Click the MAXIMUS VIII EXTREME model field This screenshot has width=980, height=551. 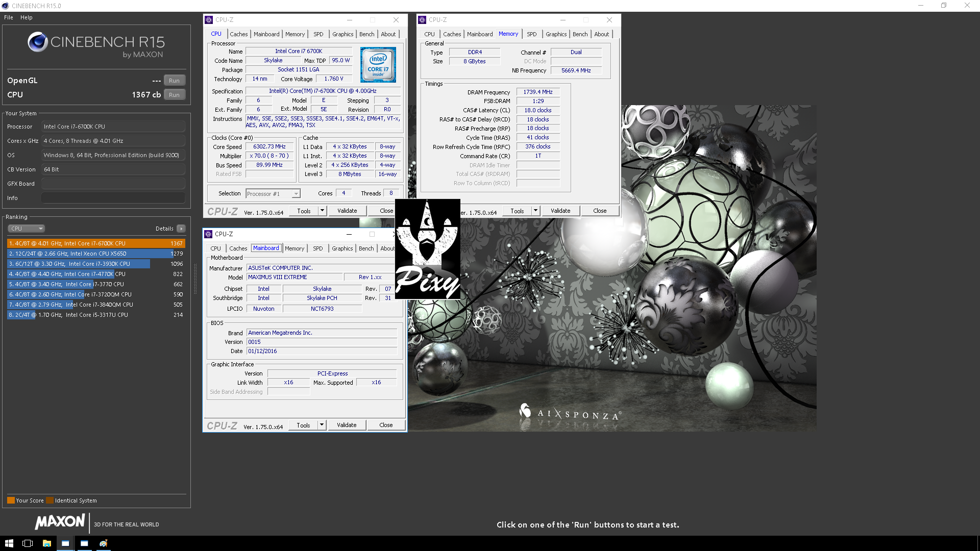(x=295, y=277)
